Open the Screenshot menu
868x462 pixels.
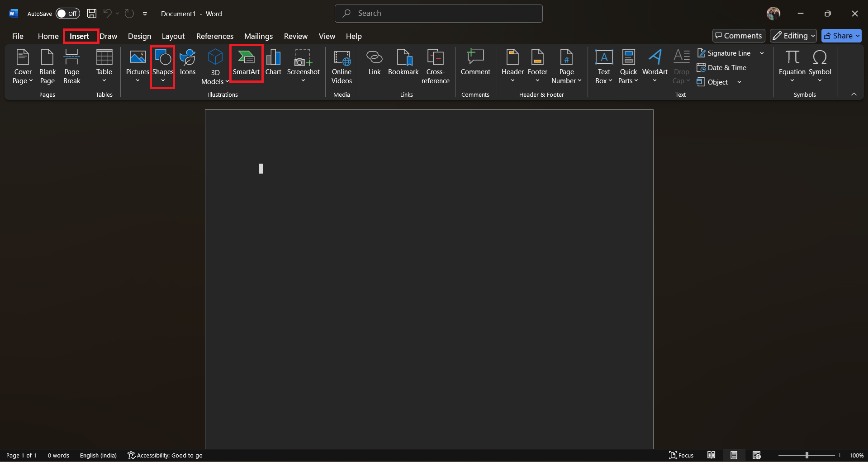(304, 66)
